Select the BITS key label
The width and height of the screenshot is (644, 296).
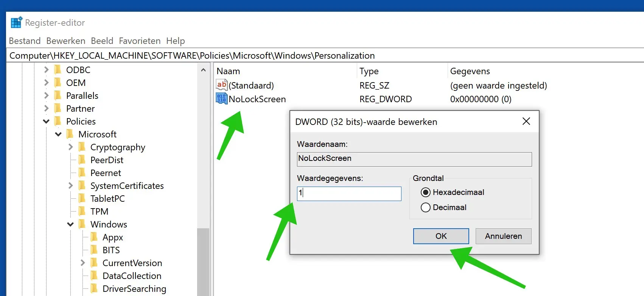click(111, 250)
